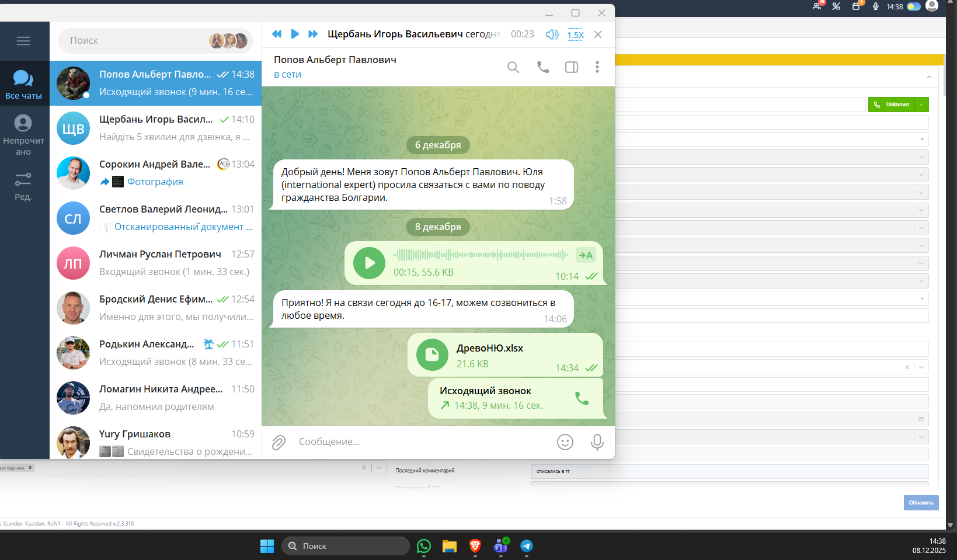Open File Explorer from the taskbar
Screen dimensions: 957x560
[x=450, y=546]
